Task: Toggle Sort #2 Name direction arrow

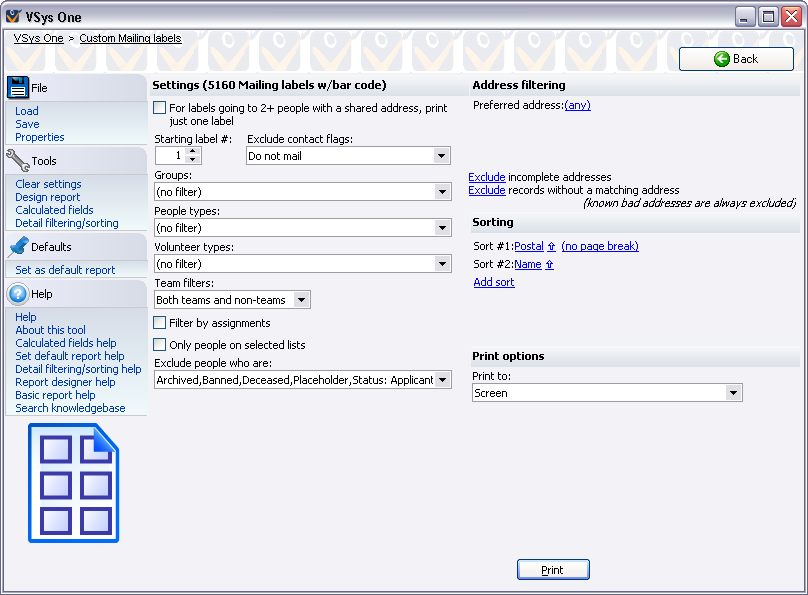Action: [x=549, y=264]
